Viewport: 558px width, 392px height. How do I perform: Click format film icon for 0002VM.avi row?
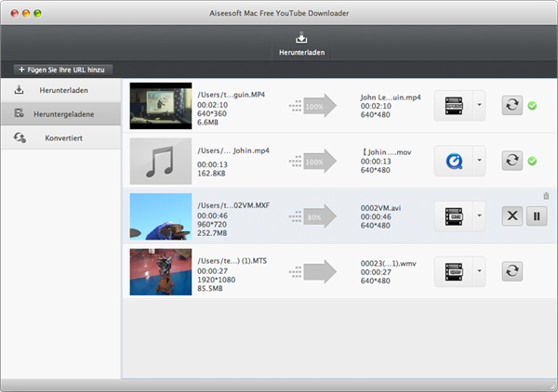coord(454,216)
